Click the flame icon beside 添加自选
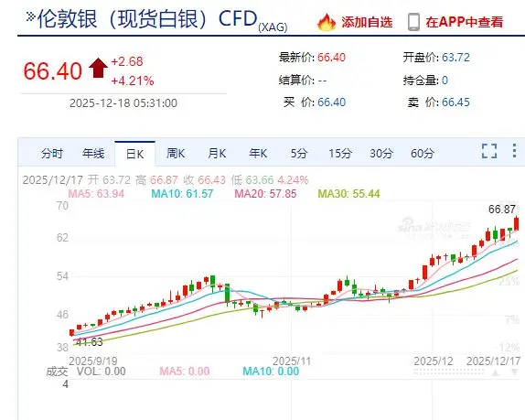The width and height of the screenshot is (525, 420). (327, 23)
